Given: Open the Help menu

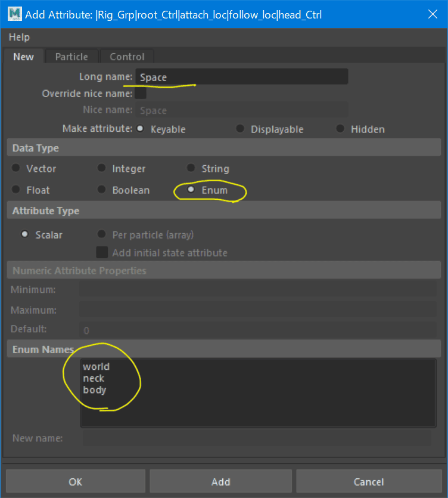Looking at the screenshot, I should point(19,37).
